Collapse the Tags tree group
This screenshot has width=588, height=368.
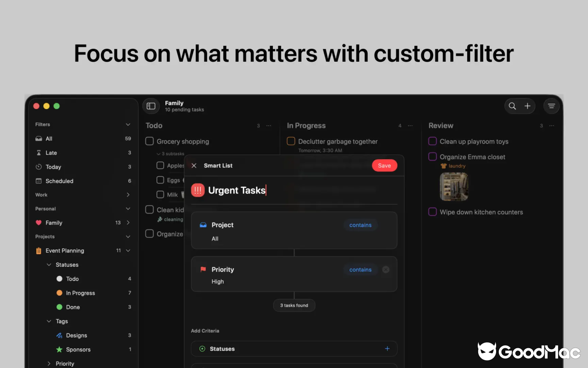(x=49, y=322)
